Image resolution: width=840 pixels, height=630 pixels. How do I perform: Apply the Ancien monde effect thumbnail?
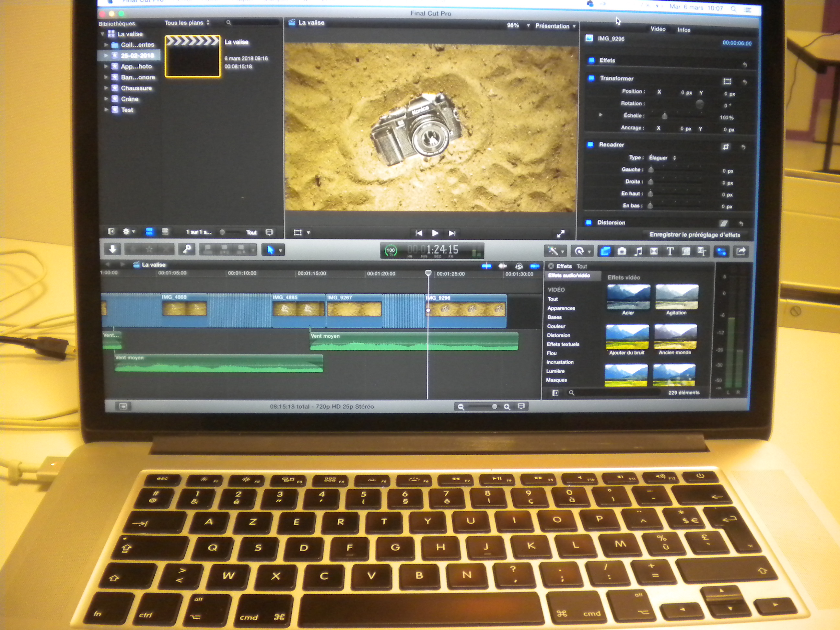pos(675,336)
